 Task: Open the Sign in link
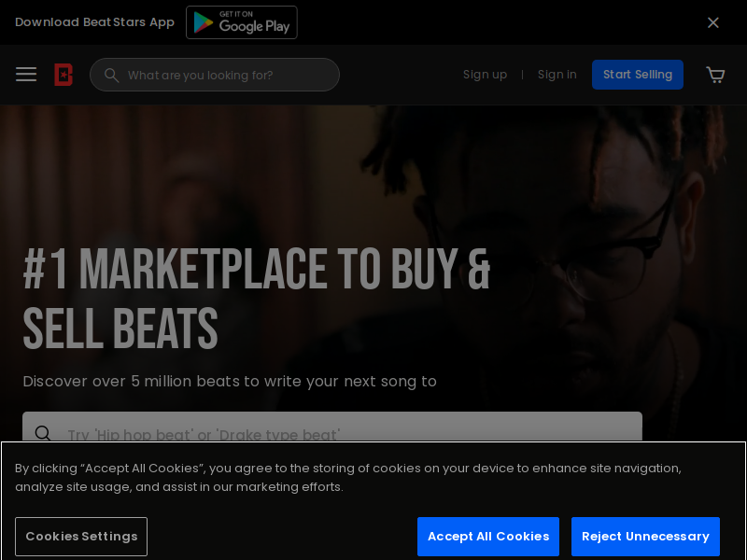coord(557,75)
